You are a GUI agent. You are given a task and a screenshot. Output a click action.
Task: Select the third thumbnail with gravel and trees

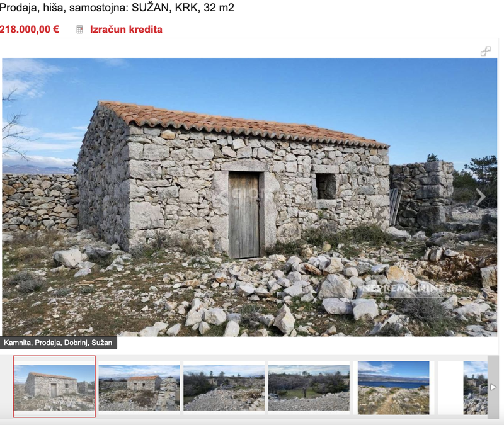(x=224, y=388)
